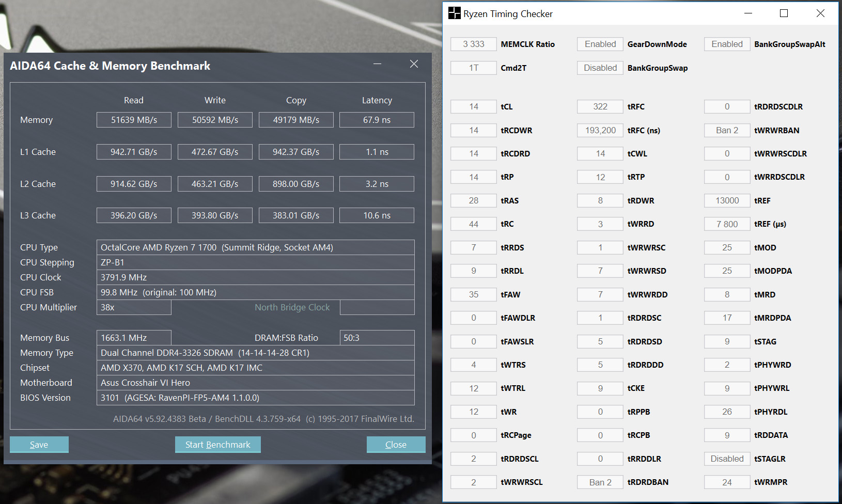This screenshot has height=504, width=842.
Task: Close AIDA64 window using the X icon
Action: [x=414, y=64]
